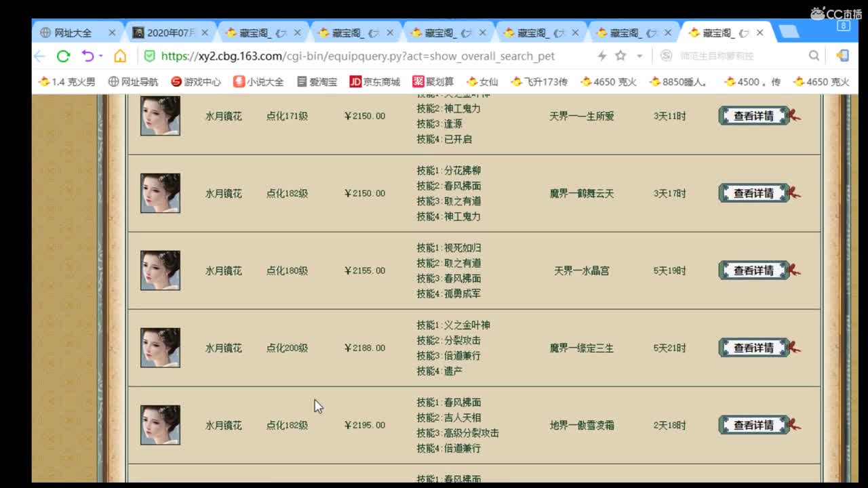Click server name 魔界一缘定三生

point(582,348)
